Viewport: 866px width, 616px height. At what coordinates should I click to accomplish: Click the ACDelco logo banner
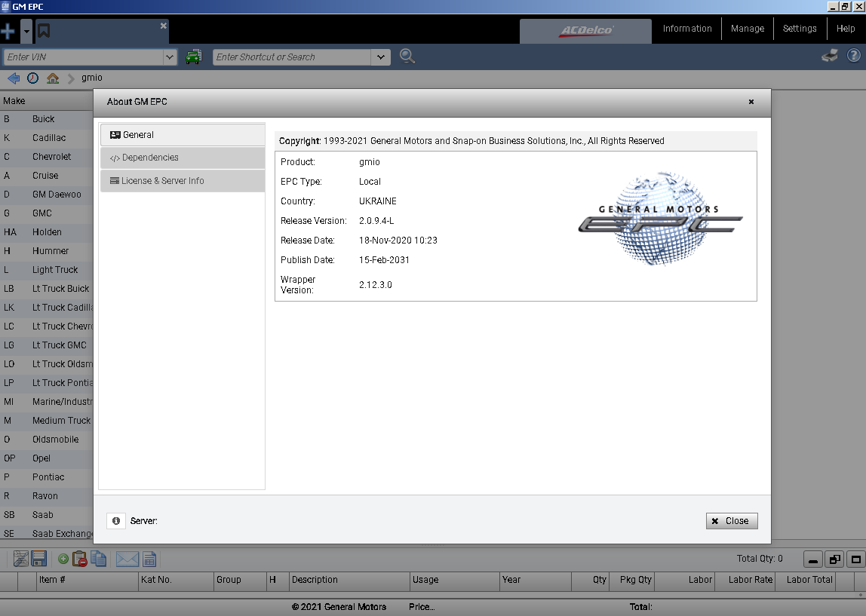[x=586, y=31]
